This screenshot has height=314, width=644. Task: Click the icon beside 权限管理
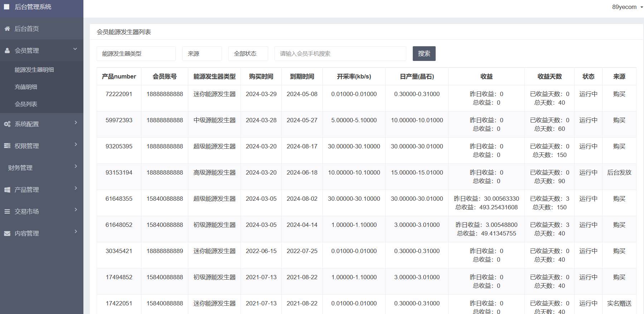[7, 146]
